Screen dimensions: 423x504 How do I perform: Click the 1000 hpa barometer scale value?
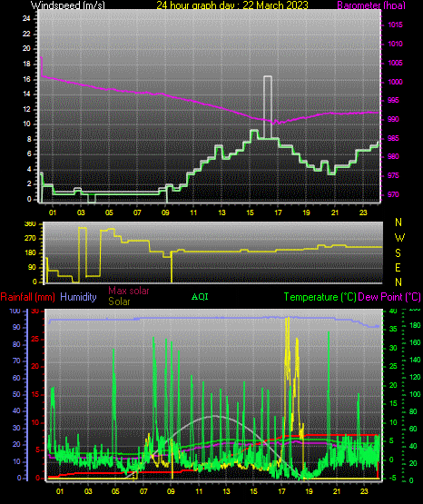point(395,82)
